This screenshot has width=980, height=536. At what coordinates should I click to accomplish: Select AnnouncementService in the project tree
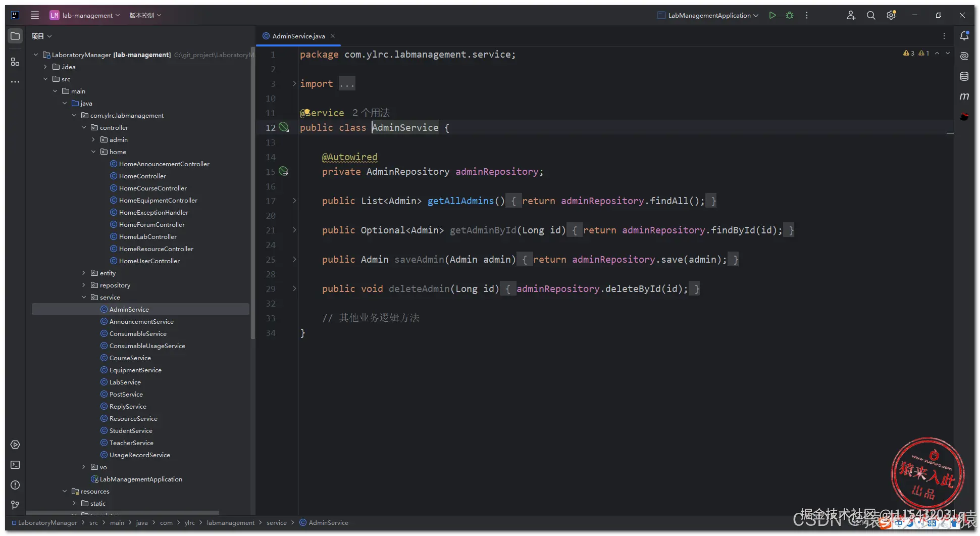[x=141, y=321]
